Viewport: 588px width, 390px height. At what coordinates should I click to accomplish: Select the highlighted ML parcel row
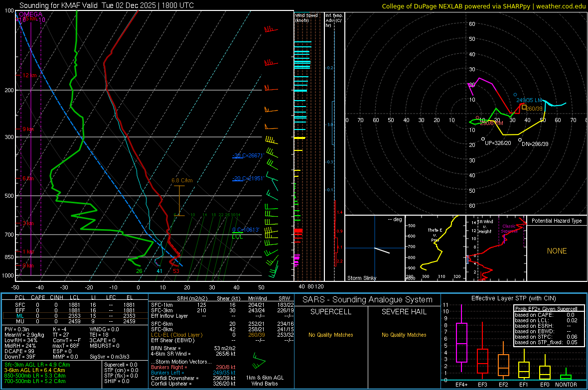[x=75, y=316]
